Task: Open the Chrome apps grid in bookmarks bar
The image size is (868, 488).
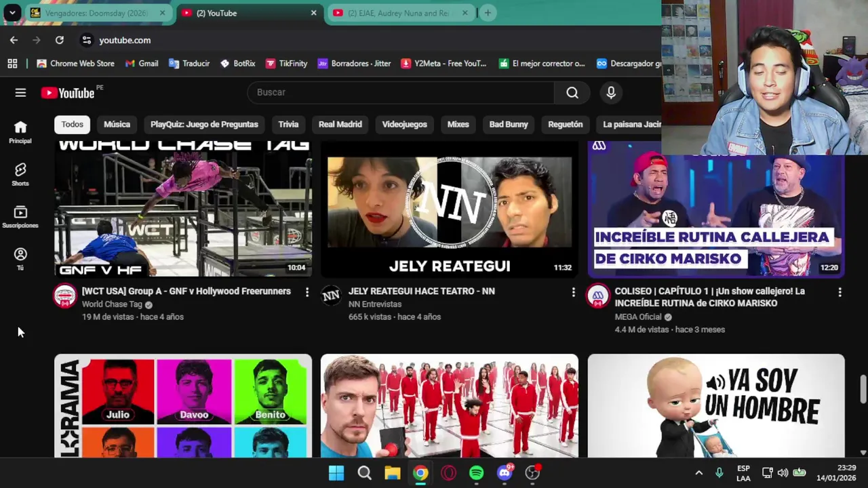Action: point(12,63)
